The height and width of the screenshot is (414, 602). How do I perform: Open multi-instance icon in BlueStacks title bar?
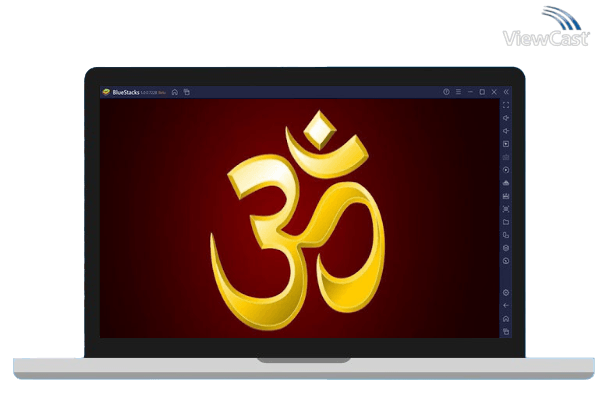coord(187,92)
